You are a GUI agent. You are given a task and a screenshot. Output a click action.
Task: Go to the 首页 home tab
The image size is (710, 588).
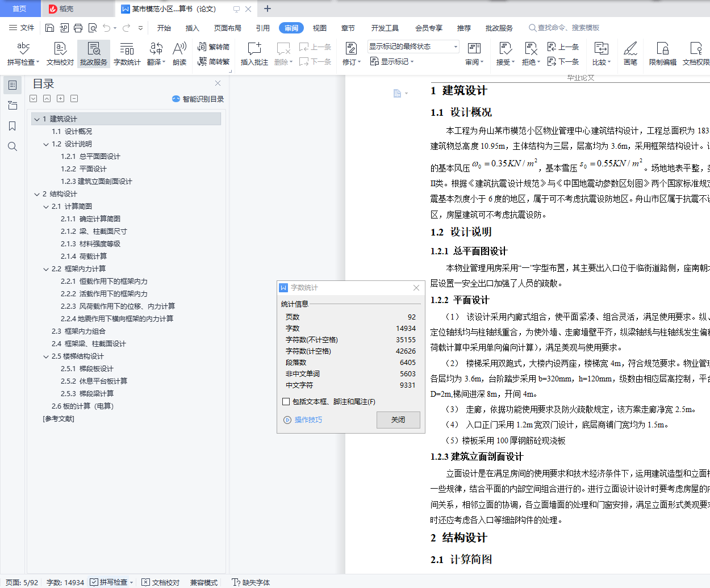(20, 9)
